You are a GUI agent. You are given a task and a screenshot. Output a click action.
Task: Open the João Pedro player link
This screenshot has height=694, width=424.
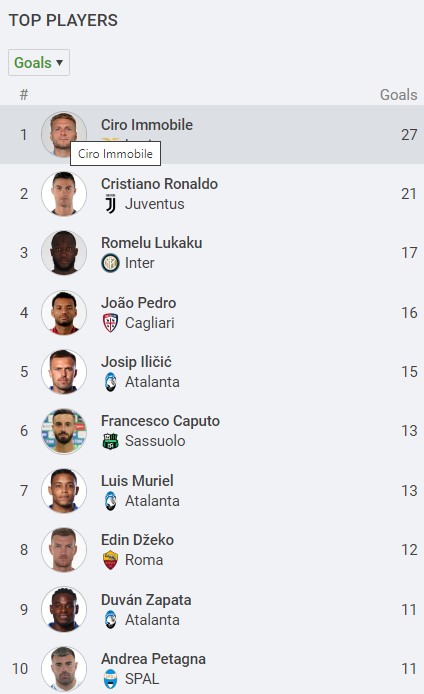click(x=139, y=303)
